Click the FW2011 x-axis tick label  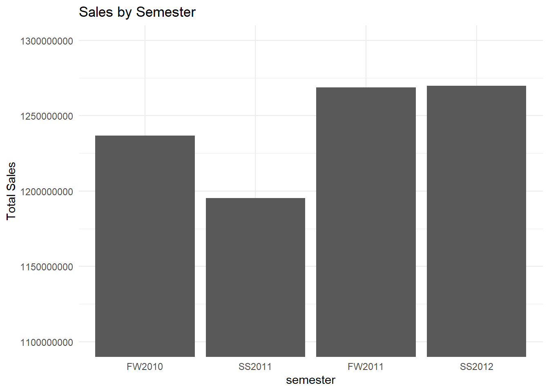366,367
